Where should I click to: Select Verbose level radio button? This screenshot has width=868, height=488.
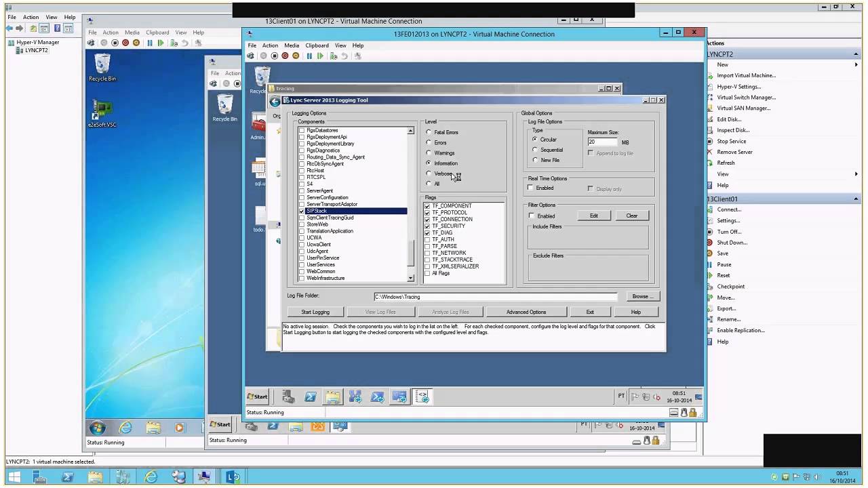[429, 174]
